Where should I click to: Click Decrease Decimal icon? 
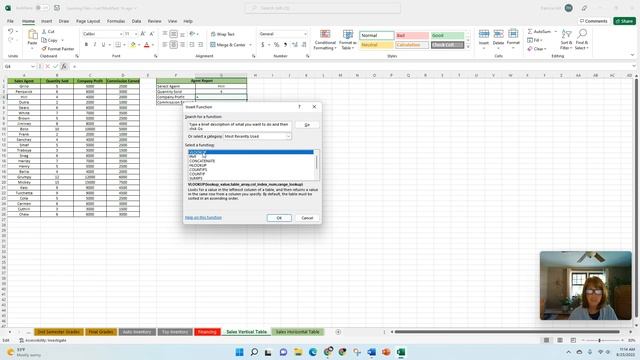304,44
